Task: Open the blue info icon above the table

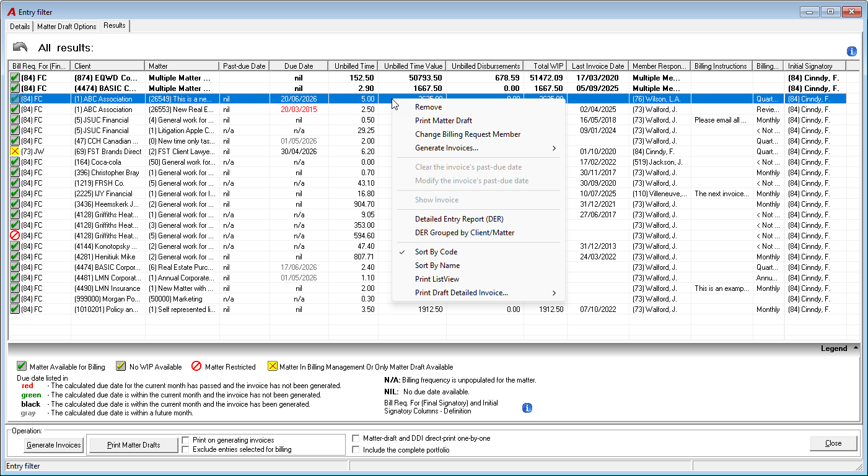Action: pos(851,51)
